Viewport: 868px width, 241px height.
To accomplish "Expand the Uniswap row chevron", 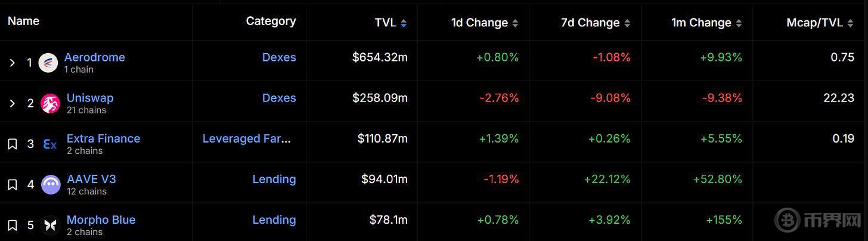I will pyautogui.click(x=12, y=103).
